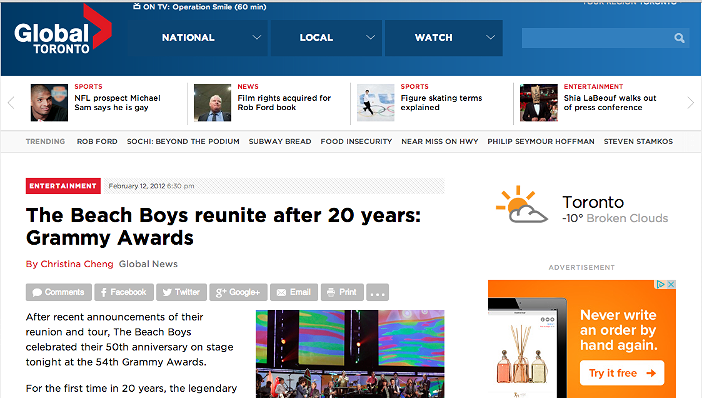
Task: Open 'Film rights acquired for Rob Ford book'
Action: (284, 103)
